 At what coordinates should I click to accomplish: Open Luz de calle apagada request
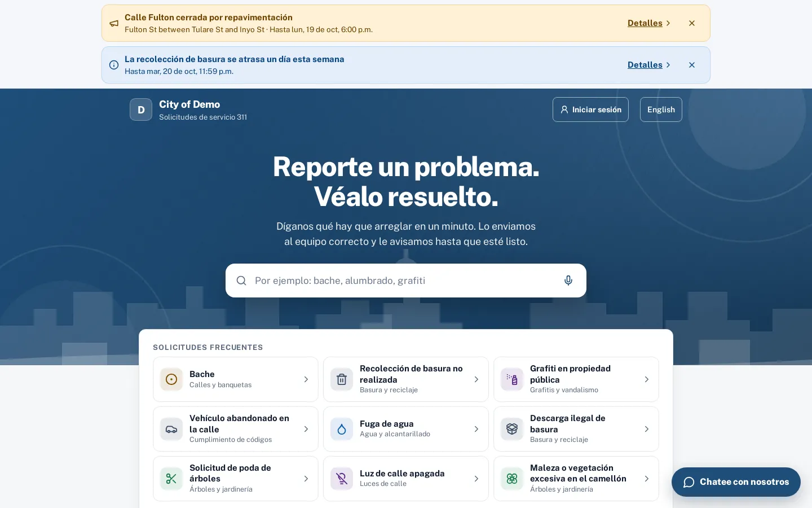coord(406,479)
